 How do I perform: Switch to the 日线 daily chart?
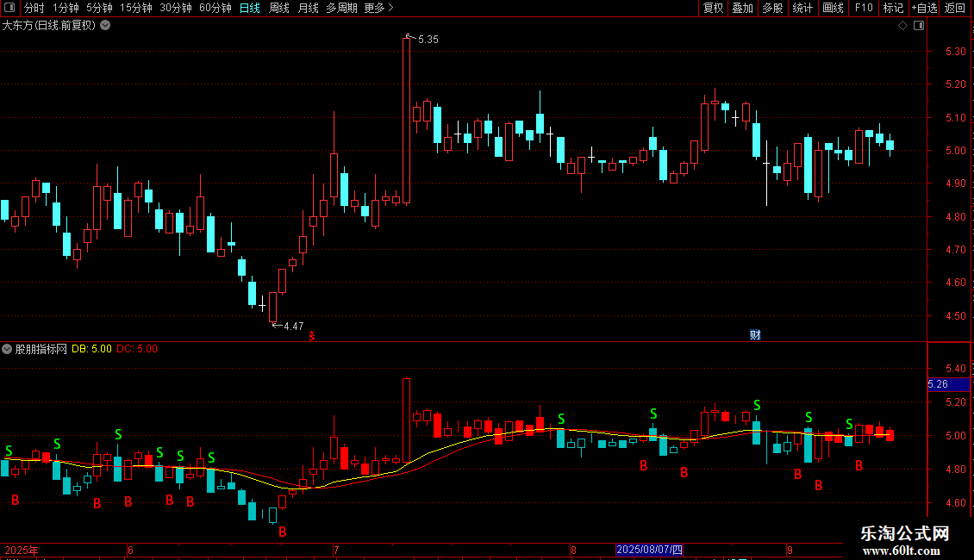tap(250, 8)
